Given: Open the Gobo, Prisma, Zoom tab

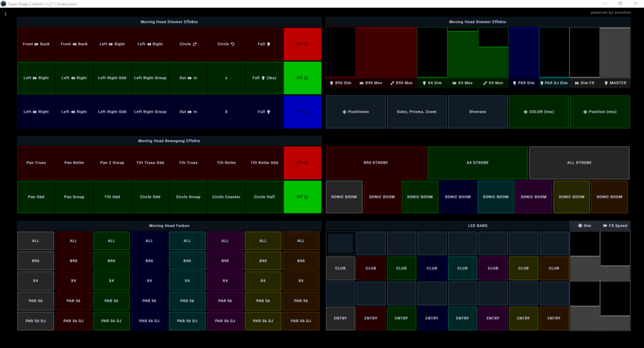Looking at the screenshot, I should pyautogui.click(x=417, y=111).
